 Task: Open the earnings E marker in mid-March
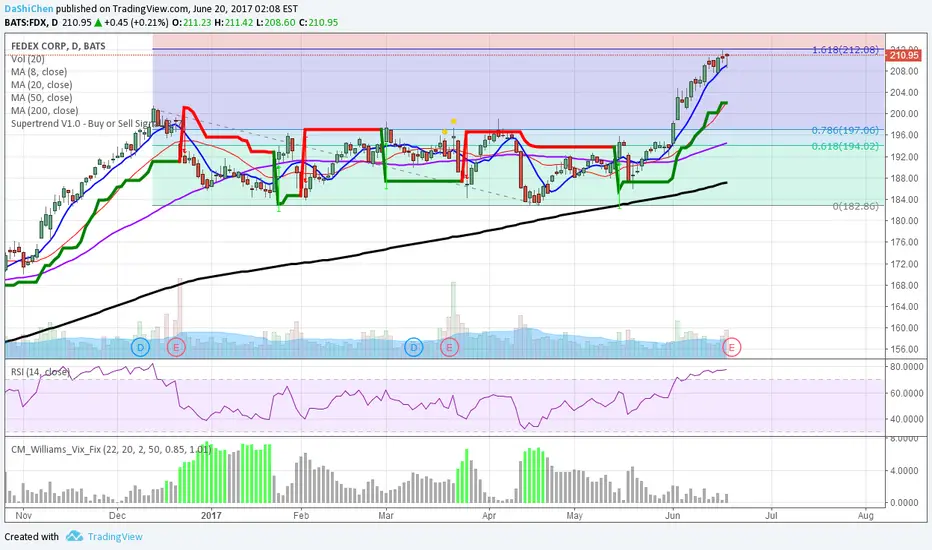pos(449,347)
